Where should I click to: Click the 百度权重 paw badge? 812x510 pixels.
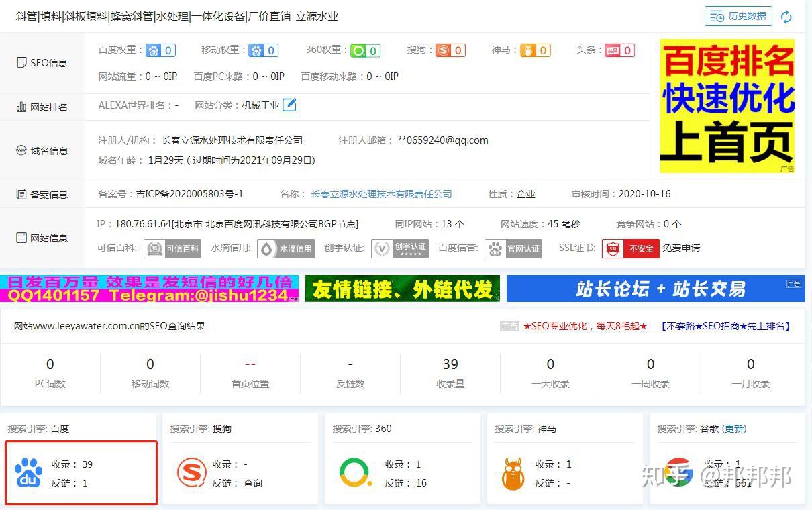(161, 50)
